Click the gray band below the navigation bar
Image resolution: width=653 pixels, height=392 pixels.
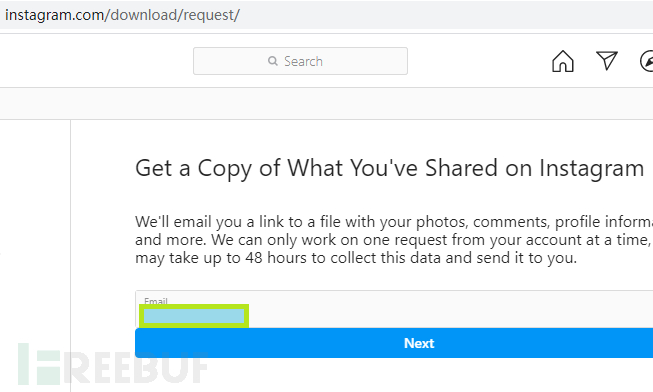pos(326,103)
